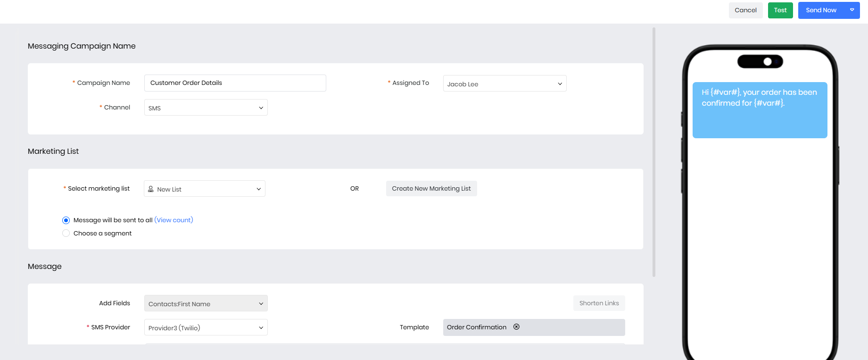Open the Select marketing list dropdown
This screenshot has height=360, width=868.
click(205, 189)
